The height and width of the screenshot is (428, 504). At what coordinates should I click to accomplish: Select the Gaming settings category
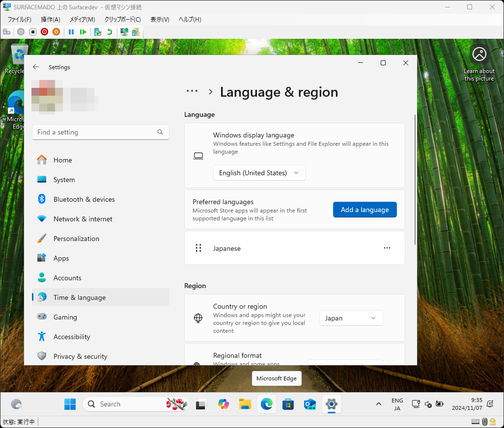pos(64,317)
